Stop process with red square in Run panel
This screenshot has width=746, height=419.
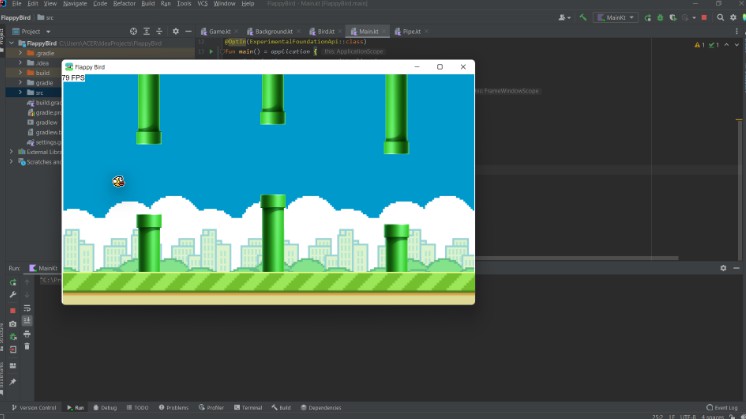tap(13, 311)
